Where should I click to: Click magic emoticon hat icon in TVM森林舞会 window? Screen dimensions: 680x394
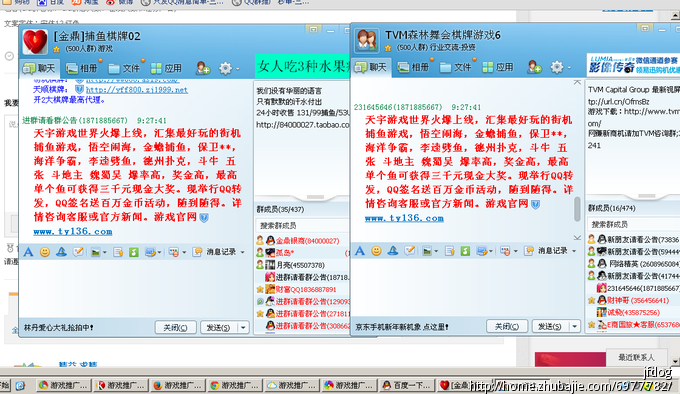click(393, 251)
